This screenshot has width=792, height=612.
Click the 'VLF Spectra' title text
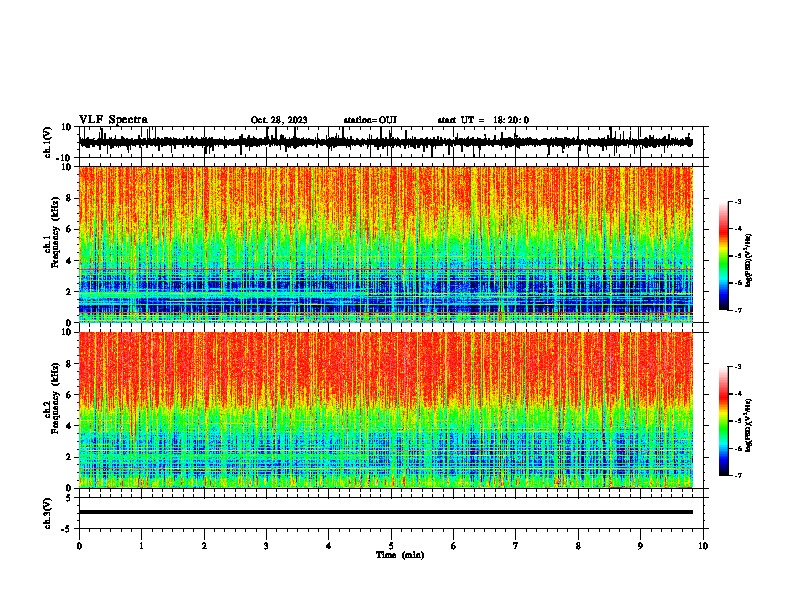[113, 120]
